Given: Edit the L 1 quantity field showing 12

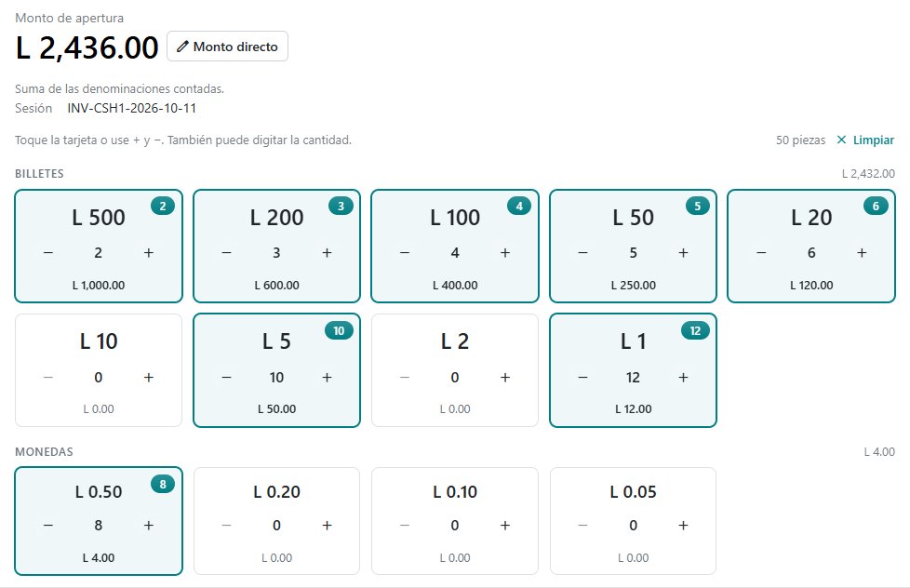Looking at the screenshot, I should (633, 378).
